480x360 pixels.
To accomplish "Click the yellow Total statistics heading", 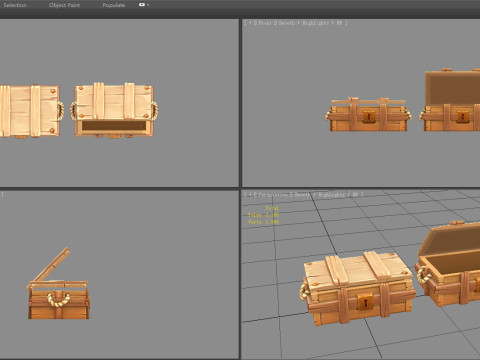I will [272, 208].
